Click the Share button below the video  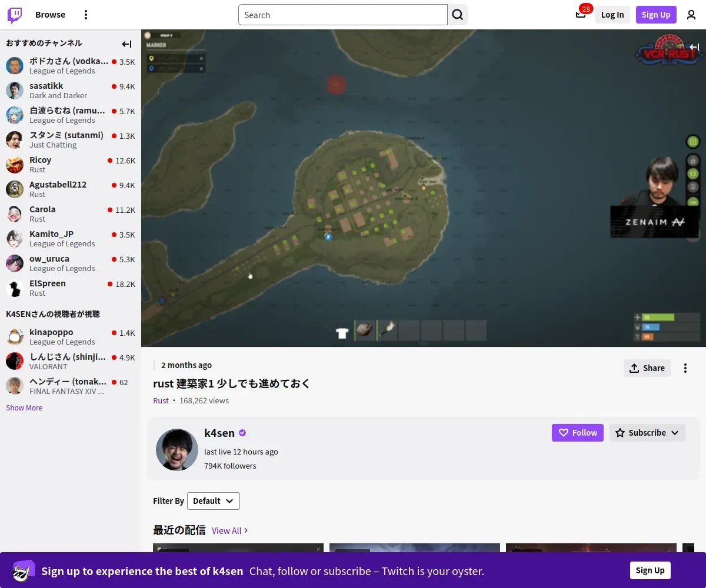click(647, 368)
